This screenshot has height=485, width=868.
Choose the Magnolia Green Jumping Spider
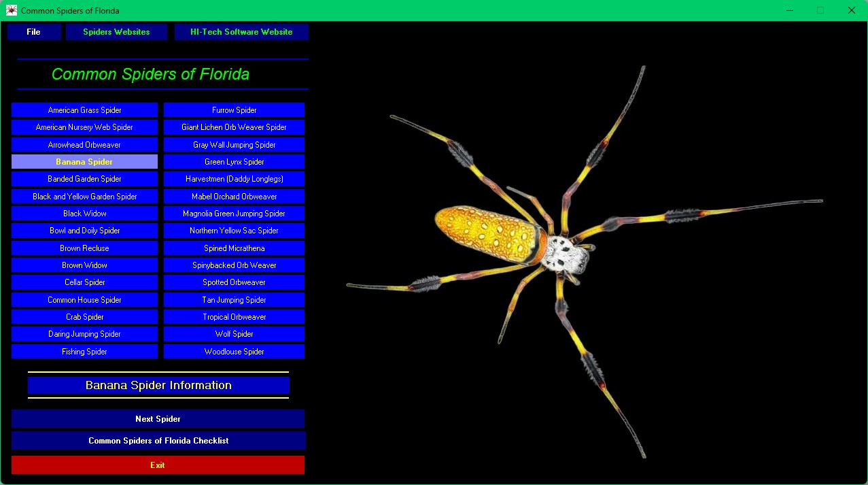pyautogui.click(x=234, y=214)
